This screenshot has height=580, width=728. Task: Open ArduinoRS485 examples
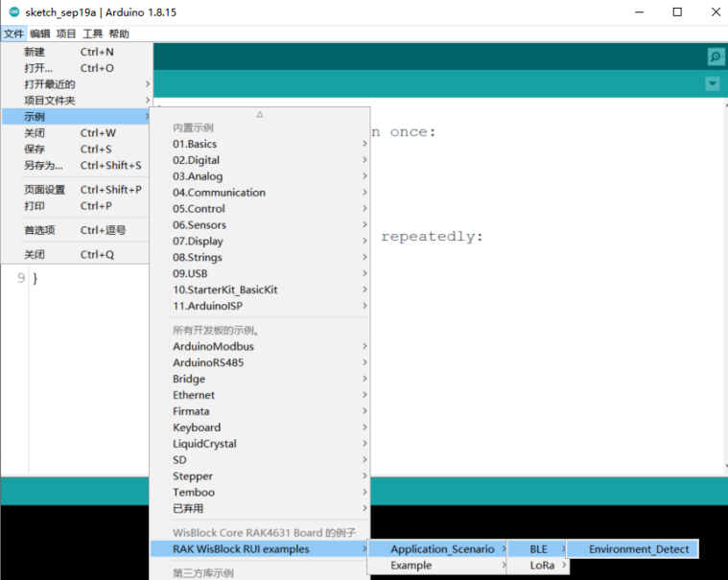(260, 362)
